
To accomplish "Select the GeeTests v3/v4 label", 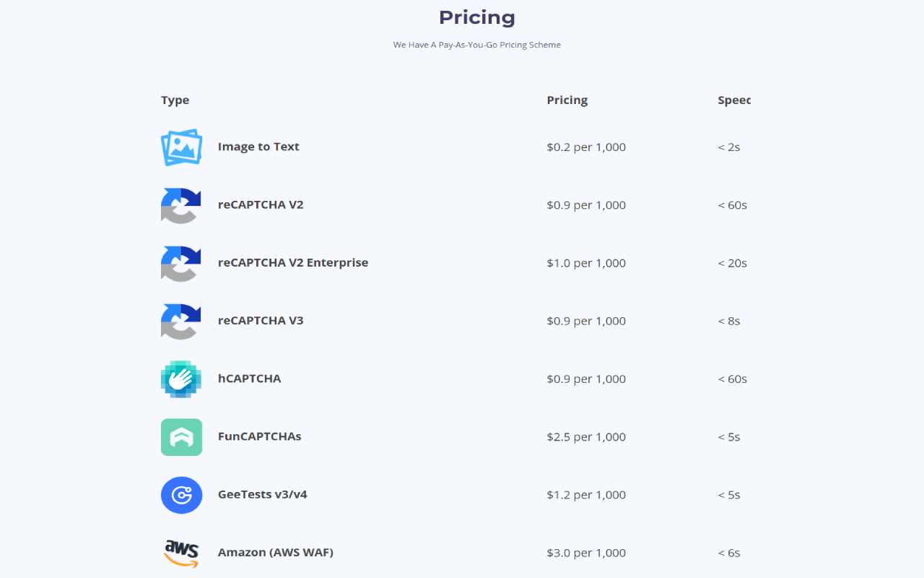I will tap(263, 494).
